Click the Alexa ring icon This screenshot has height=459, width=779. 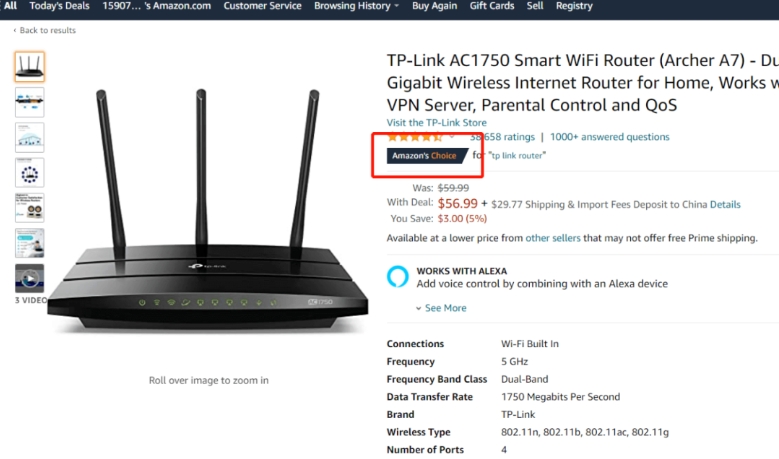(397, 276)
